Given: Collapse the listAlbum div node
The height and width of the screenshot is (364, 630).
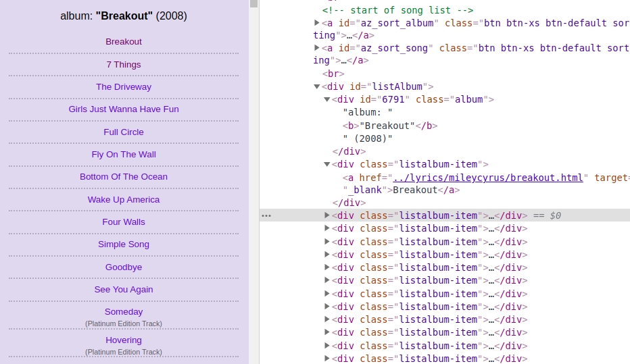Looking at the screenshot, I should [316, 86].
